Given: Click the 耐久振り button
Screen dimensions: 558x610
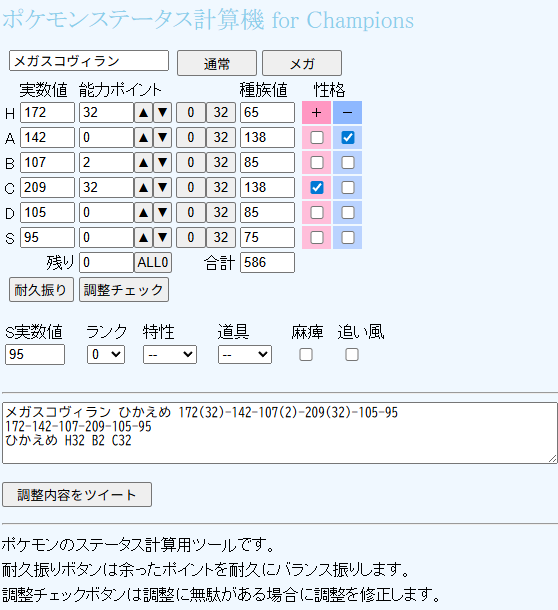Looking at the screenshot, I should coord(41,290).
